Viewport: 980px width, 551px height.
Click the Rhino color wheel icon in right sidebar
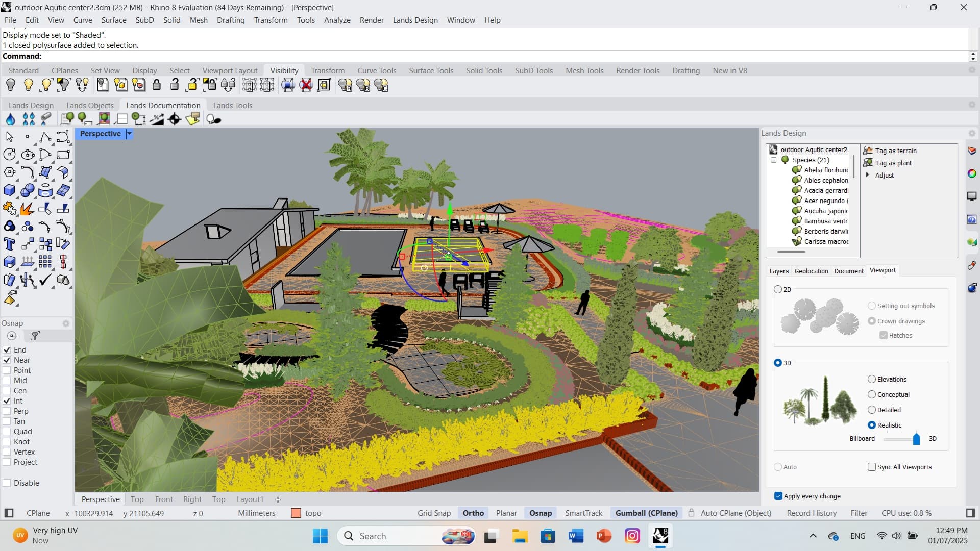coord(972,173)
